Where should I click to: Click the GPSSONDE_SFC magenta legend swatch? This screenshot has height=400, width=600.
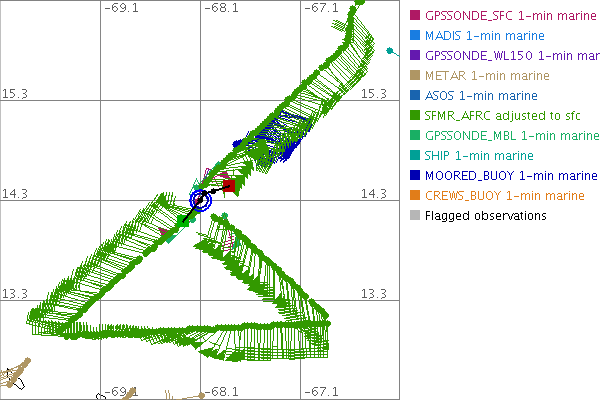tap(416, 15)
